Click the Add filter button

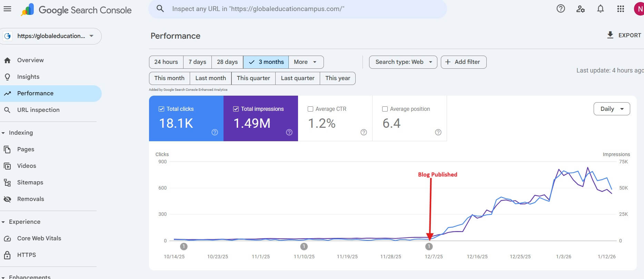pos(463,62)
